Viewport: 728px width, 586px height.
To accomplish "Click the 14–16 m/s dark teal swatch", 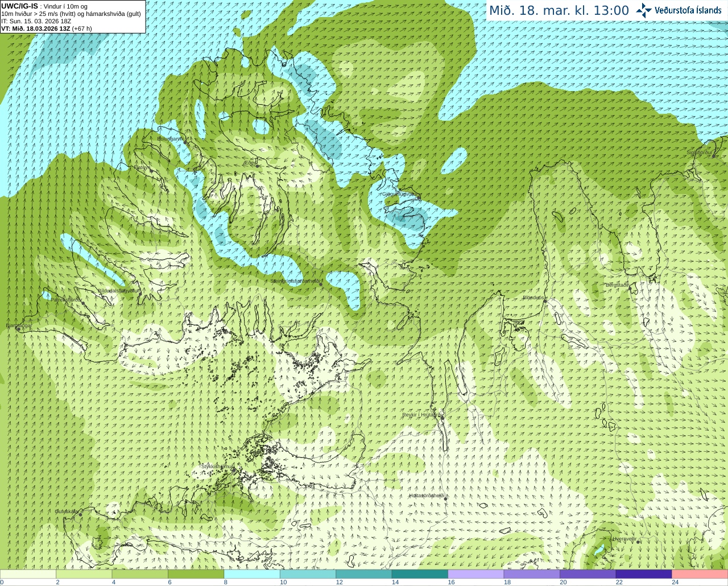I will point(420,574).
